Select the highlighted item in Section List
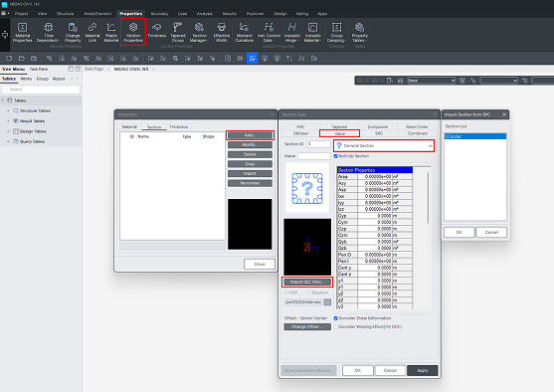Image resolution: width=554 pixels, height=392 pixels. [474, 136]
